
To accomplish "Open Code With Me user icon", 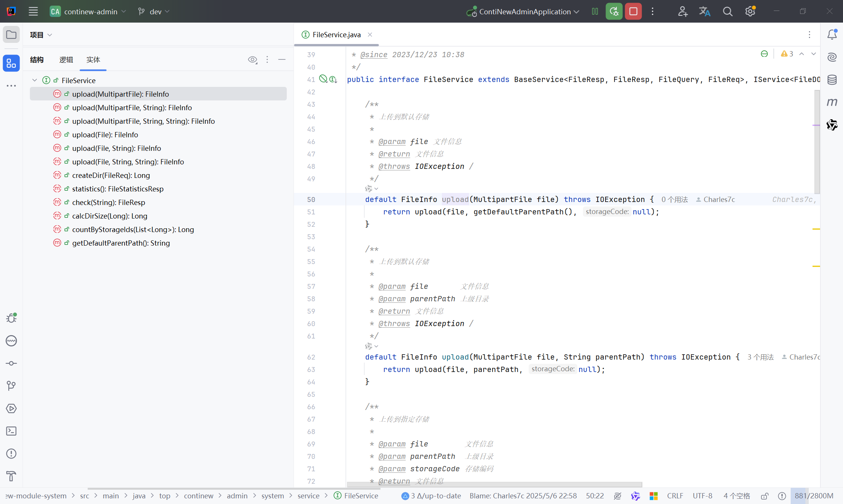I will [x=683, y=11].
